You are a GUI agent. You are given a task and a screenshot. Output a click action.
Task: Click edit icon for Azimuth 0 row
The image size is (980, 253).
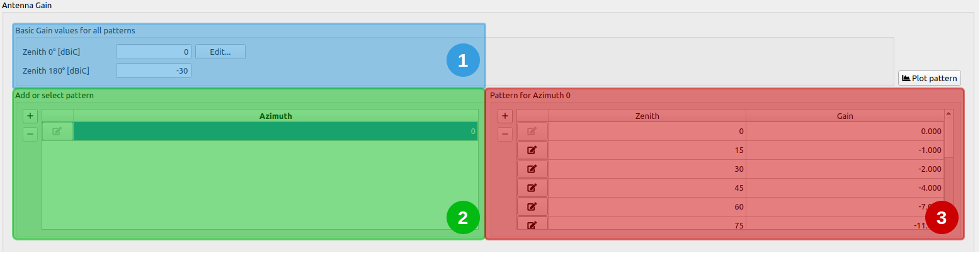pos(57,132)
